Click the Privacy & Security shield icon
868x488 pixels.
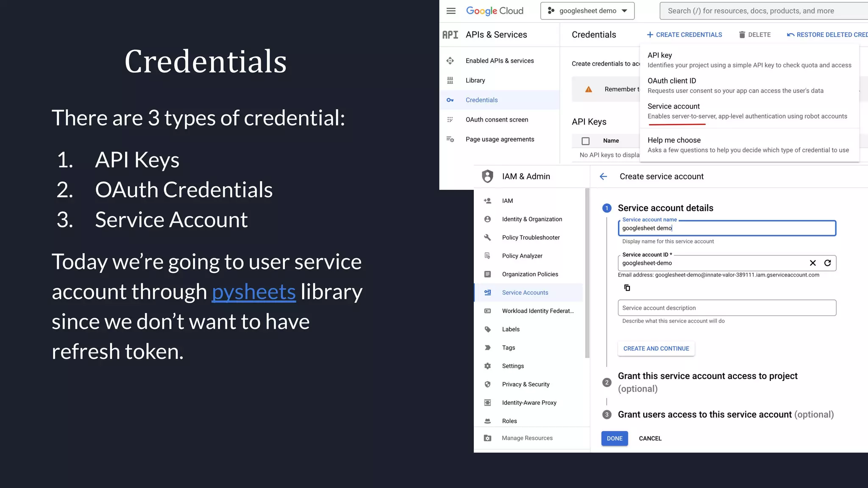click(487, 384)
